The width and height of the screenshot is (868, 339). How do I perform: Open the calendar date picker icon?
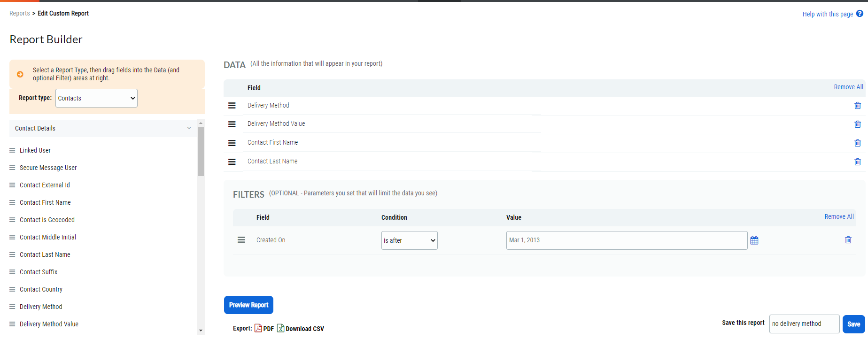754,240
